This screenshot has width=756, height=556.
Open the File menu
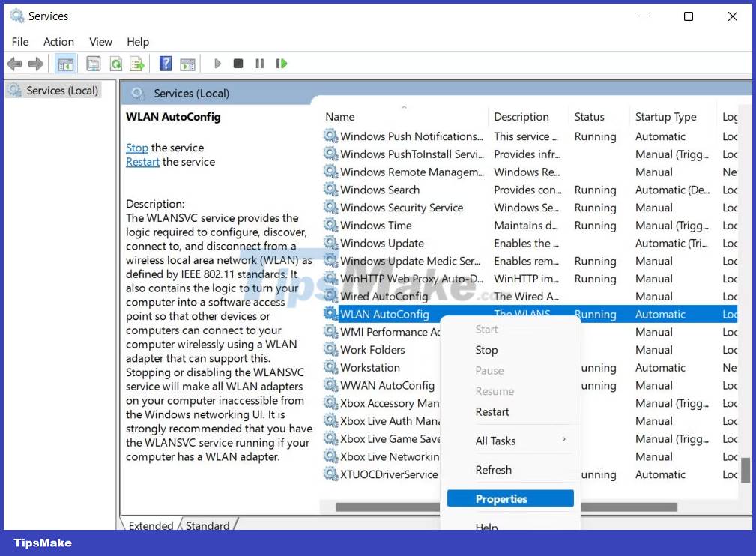pos(20,42)
